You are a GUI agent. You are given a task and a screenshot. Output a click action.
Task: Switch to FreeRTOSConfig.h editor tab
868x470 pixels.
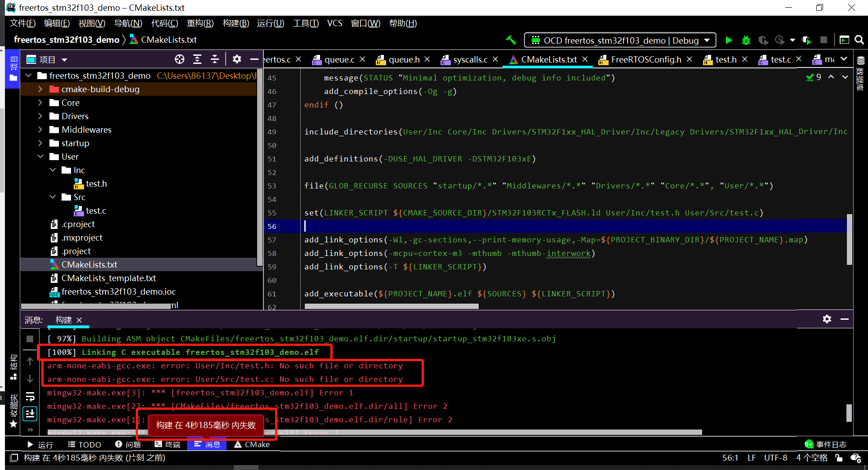pos(645,59)
